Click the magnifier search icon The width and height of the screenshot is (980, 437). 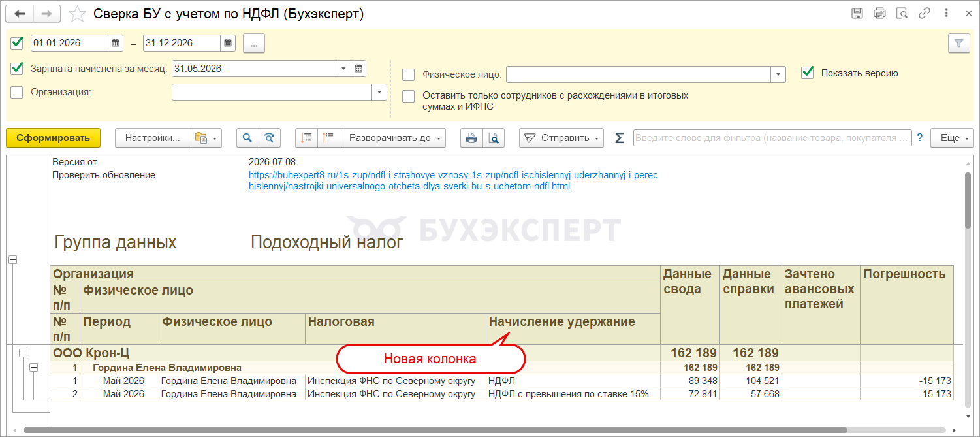(x=247, y=138)
